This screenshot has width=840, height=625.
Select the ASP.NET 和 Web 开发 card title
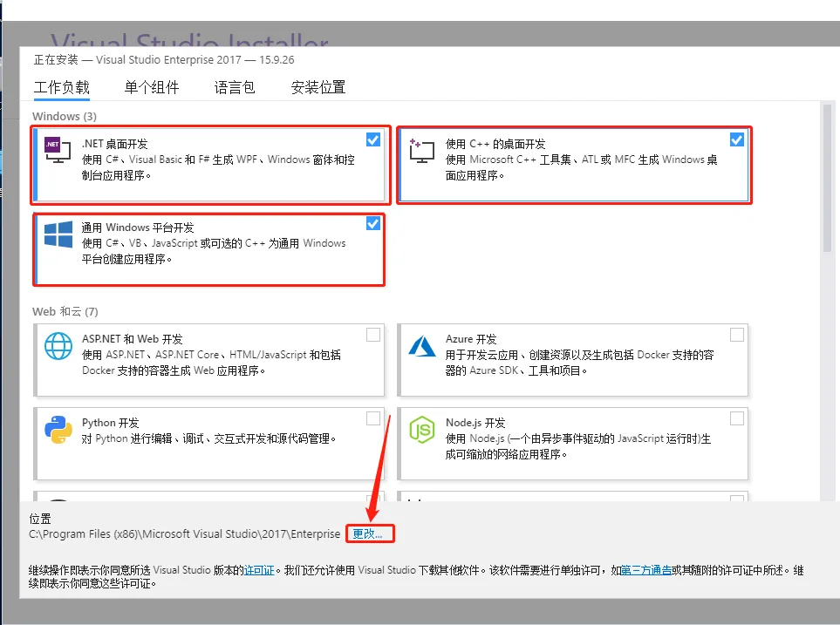[133, 339]
